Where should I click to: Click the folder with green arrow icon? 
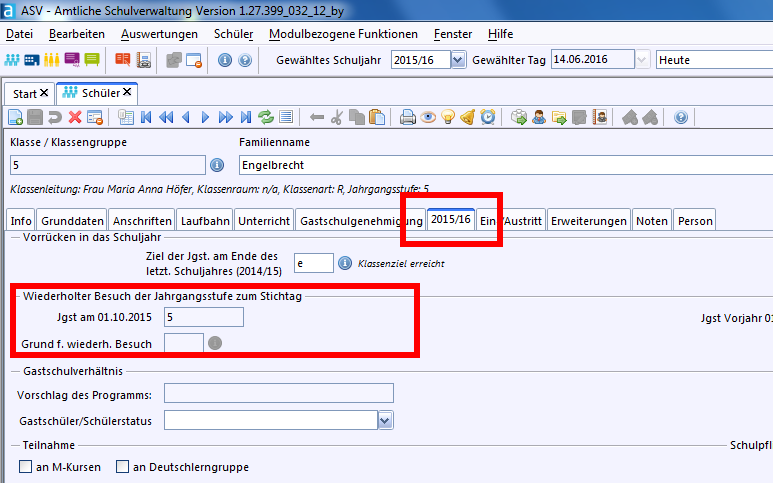coord(559,117)
